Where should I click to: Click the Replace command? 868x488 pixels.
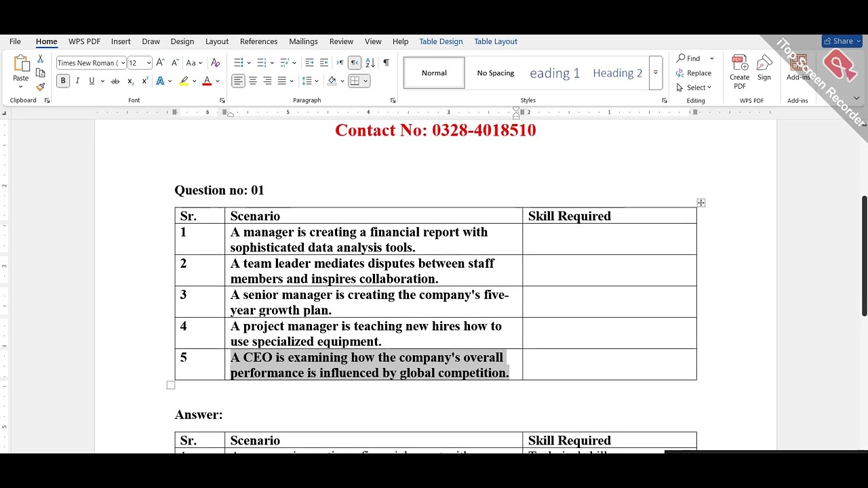[694, 73]
